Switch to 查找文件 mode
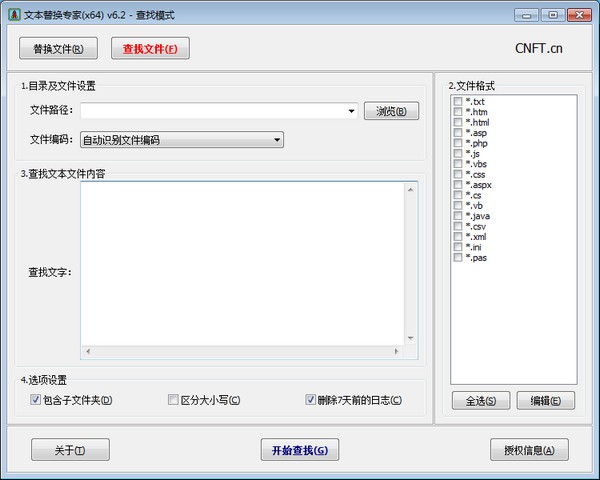The image size is (600, 480). click(150, 48)
